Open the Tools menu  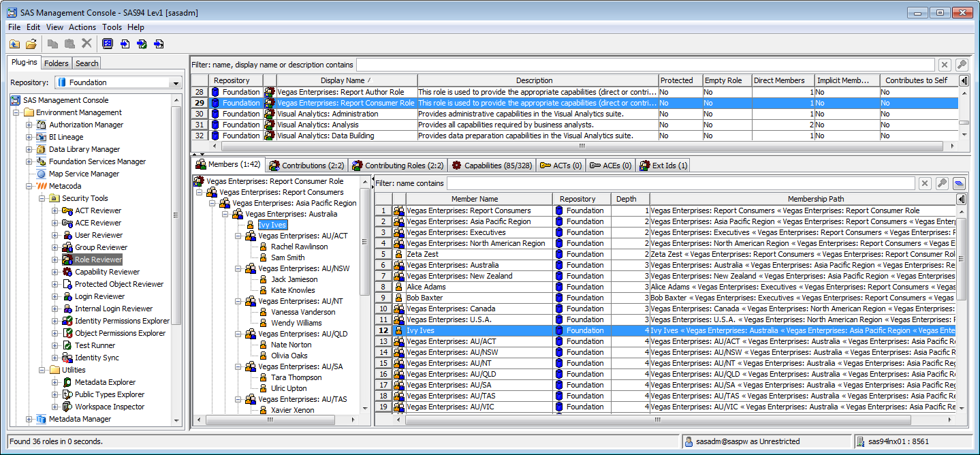(112, 27)
